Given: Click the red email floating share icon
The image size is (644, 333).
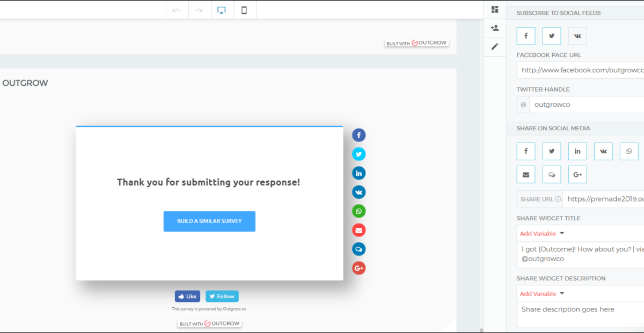Looking at the screenshot, I should tap(359, 231).
